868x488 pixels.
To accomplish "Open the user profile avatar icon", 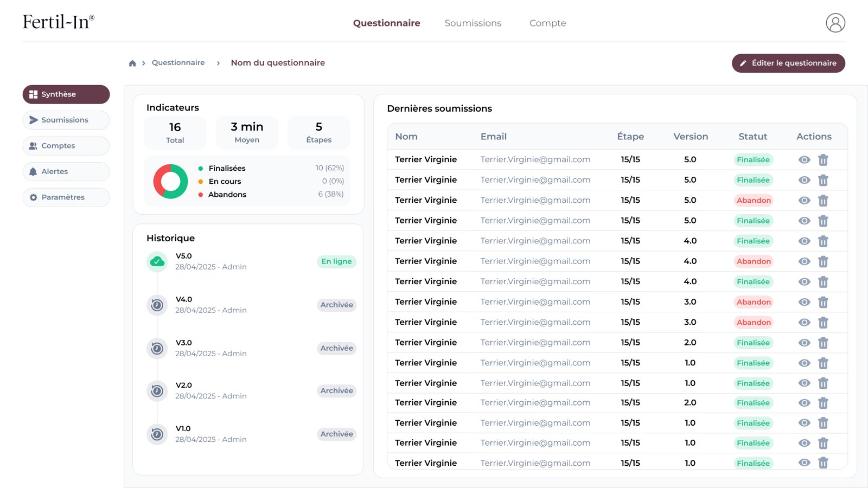I will 835,23.
